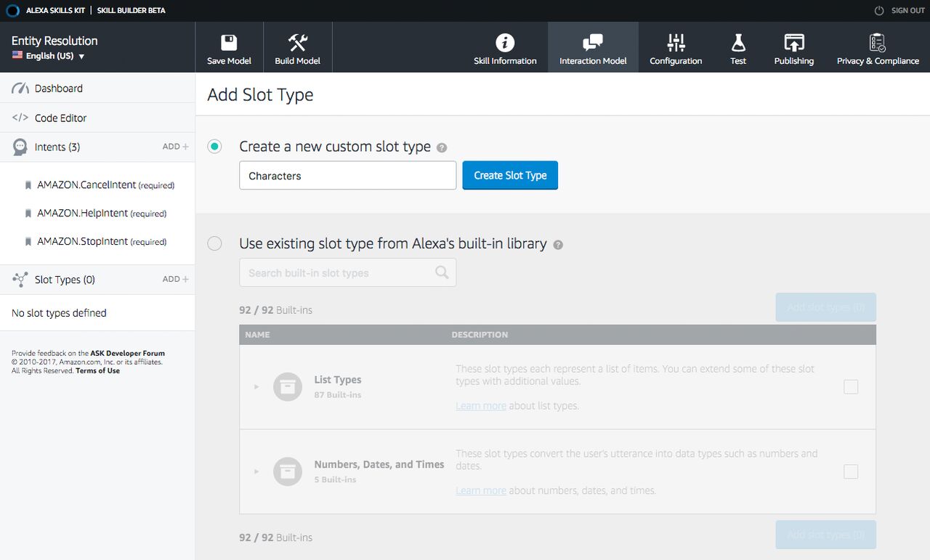
Task: Click the SKILL BUILDER BETA title text
Action: (131, 11)
